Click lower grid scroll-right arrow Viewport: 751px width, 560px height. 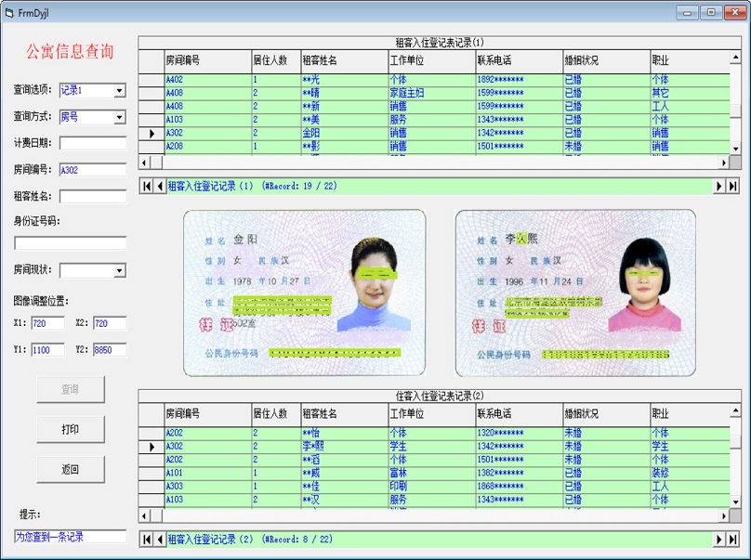[724, 515]
